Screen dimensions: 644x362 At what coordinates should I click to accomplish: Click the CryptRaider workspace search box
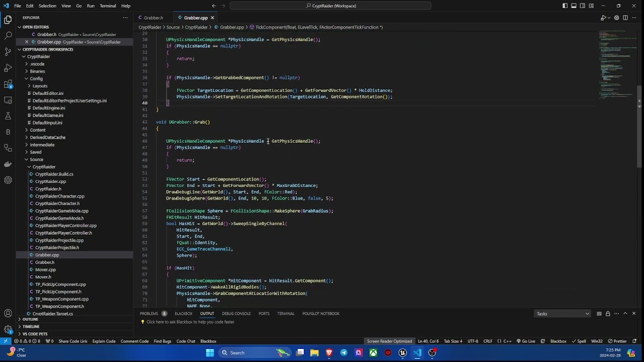point(331,6)
